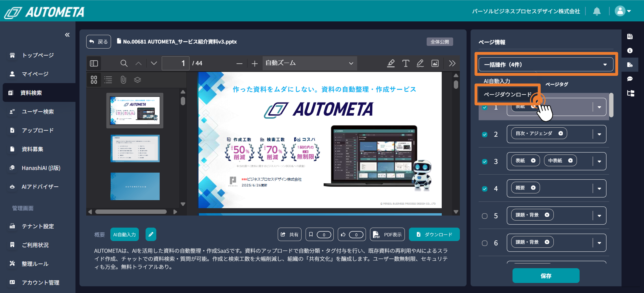This screenshot has width=644, height=293.
Task: Click 保存 save button
Action: pyautogui.click(x=546, y=276)
